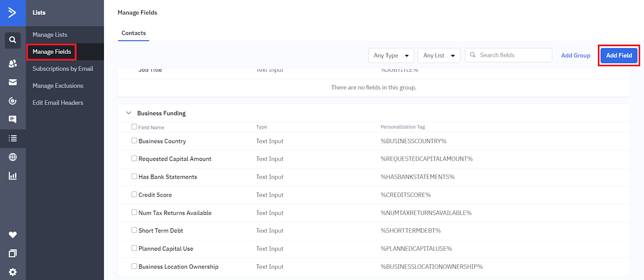
Task: Click the Num Tax Returns Available name
Action: point(175,213)
